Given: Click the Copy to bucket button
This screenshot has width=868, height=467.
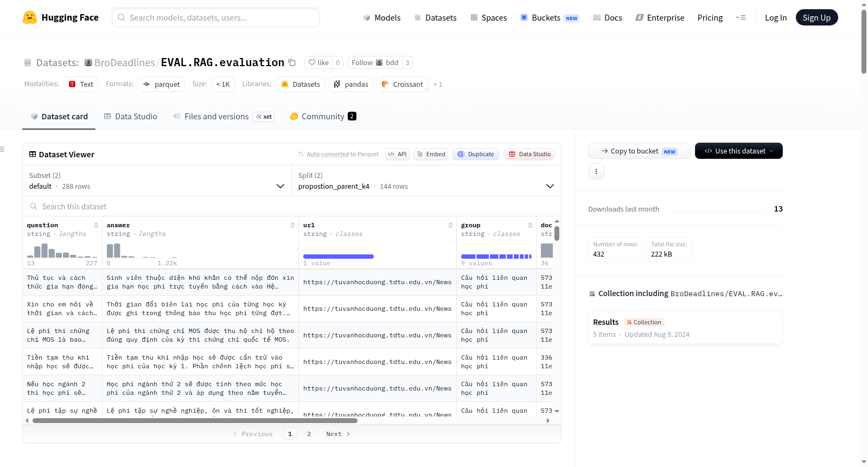Looking at the screenshot, I should (x=639, y=151).
